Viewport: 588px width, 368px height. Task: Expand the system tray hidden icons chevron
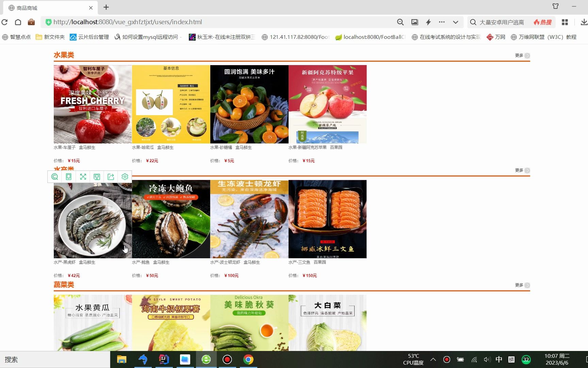coord(433,359)
